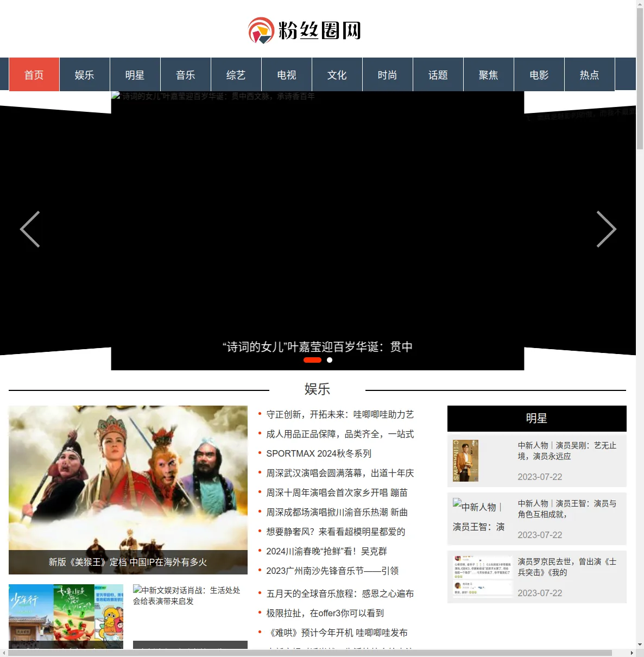644x657 pixels.
Task: Open the 文化 navigation tab
Action: click(337, 75)
